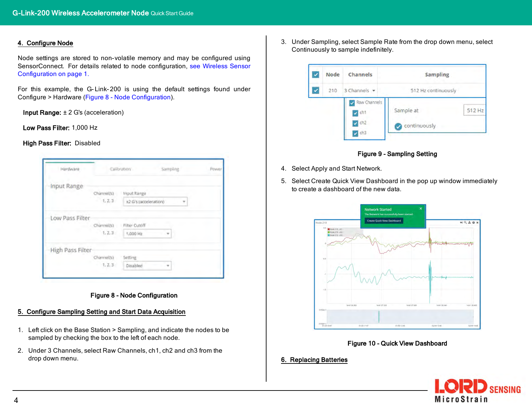The image size is (532, 403).
Task: Click the Input Range group label in figure
Action: click(67, 186)
